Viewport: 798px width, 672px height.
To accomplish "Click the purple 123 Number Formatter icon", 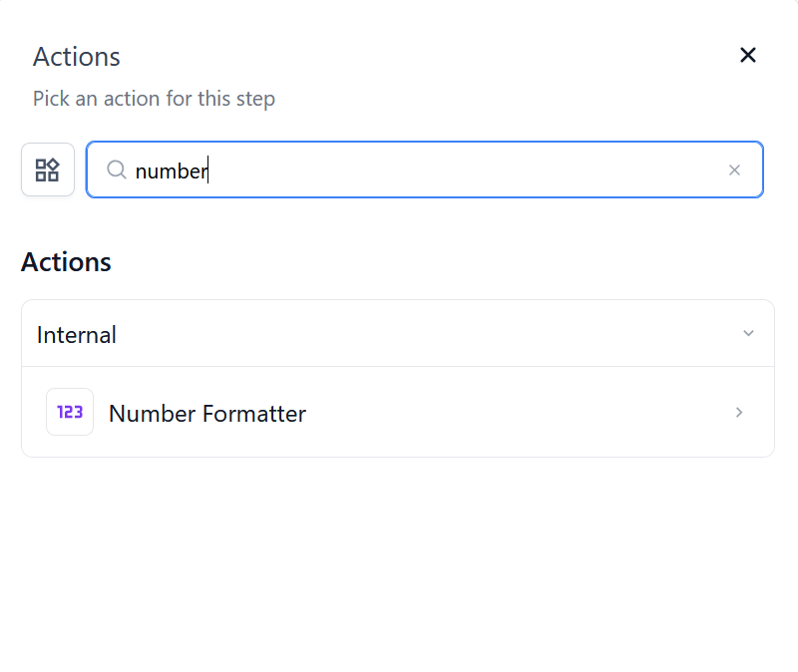I will 70,412.
